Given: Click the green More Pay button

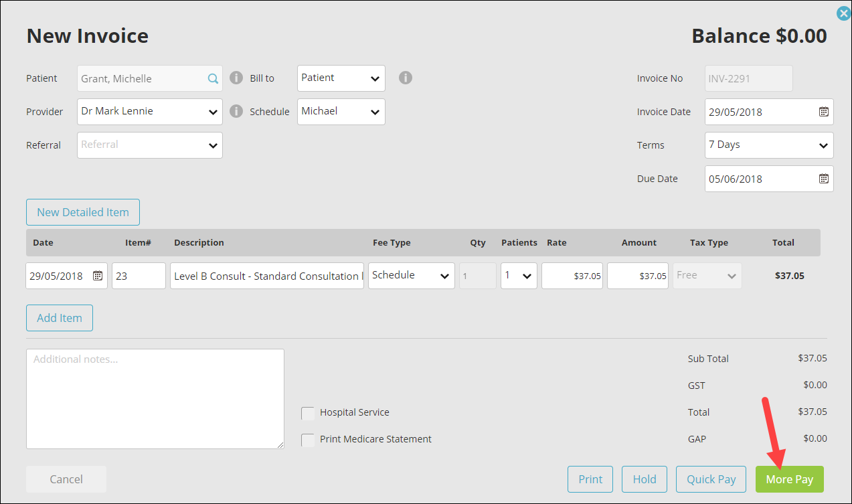Looking at the screenshot, I should [x=790, y=479].
